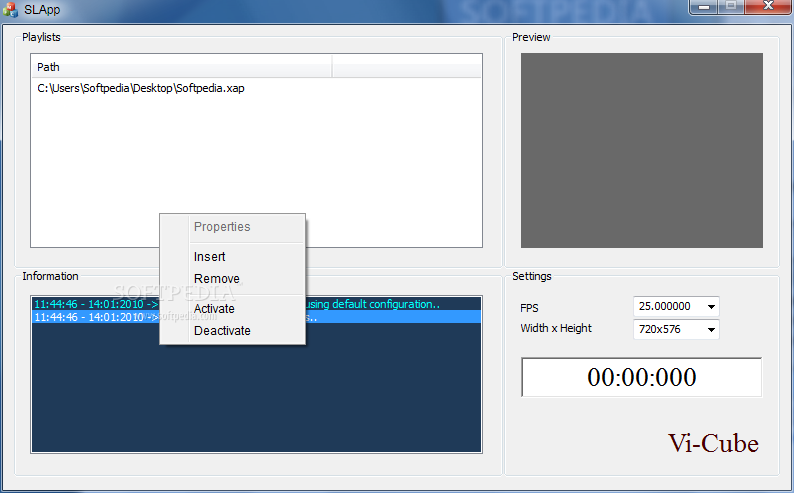Close the SLApp window

tap(768, 6)
